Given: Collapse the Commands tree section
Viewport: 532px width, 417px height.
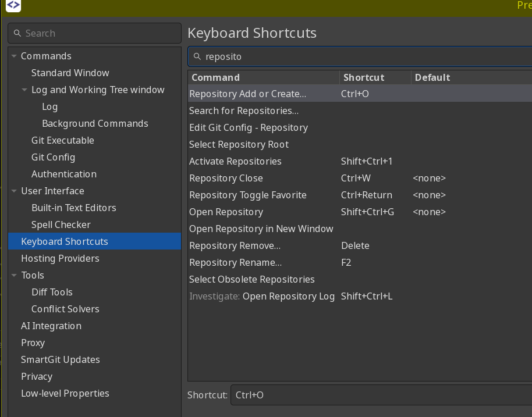Looking at the screenshot, I should tap(14, 56).
